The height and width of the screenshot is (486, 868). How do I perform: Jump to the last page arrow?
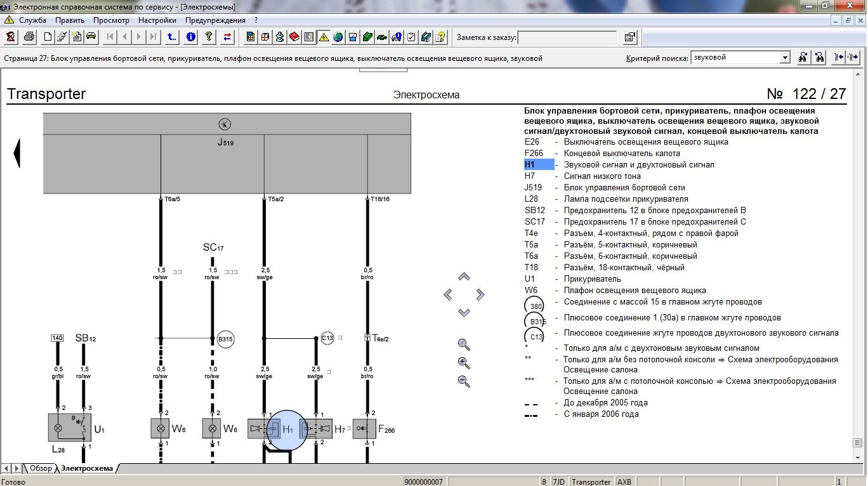point(154,37)
